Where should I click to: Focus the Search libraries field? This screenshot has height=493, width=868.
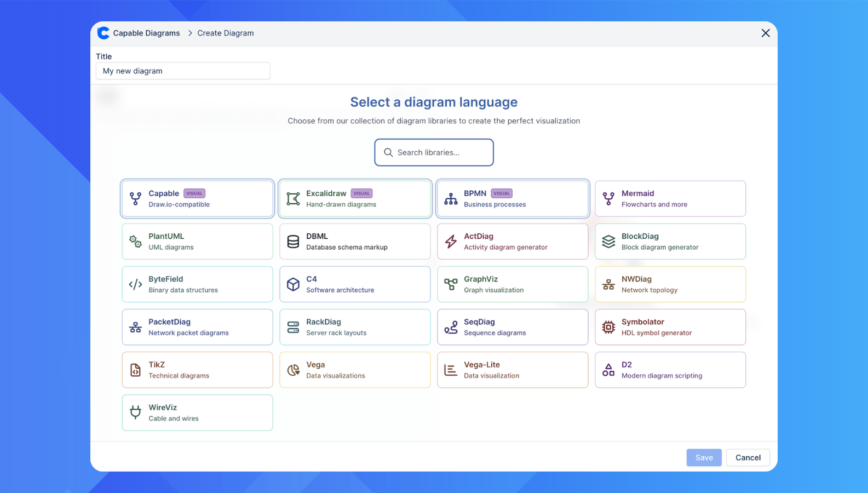click(x=434, y=152)
